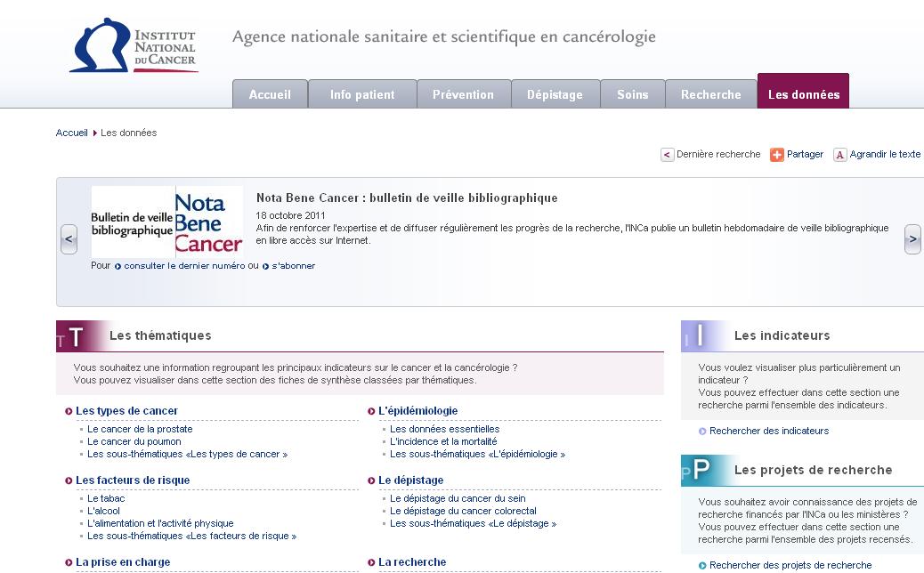Select the Les données tab
The width and height of the screenshot is (924, 573).
[x=803, y=92]
